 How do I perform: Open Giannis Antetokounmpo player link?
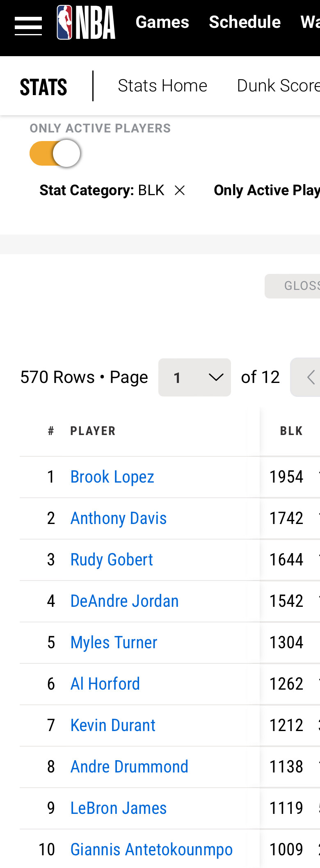(152, 850)
